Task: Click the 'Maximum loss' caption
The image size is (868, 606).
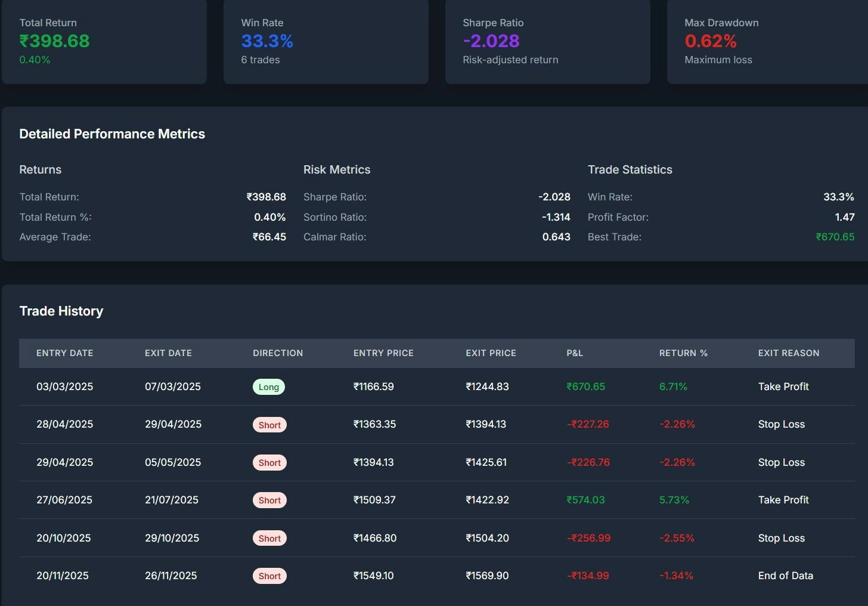Action: click(718, 60)
